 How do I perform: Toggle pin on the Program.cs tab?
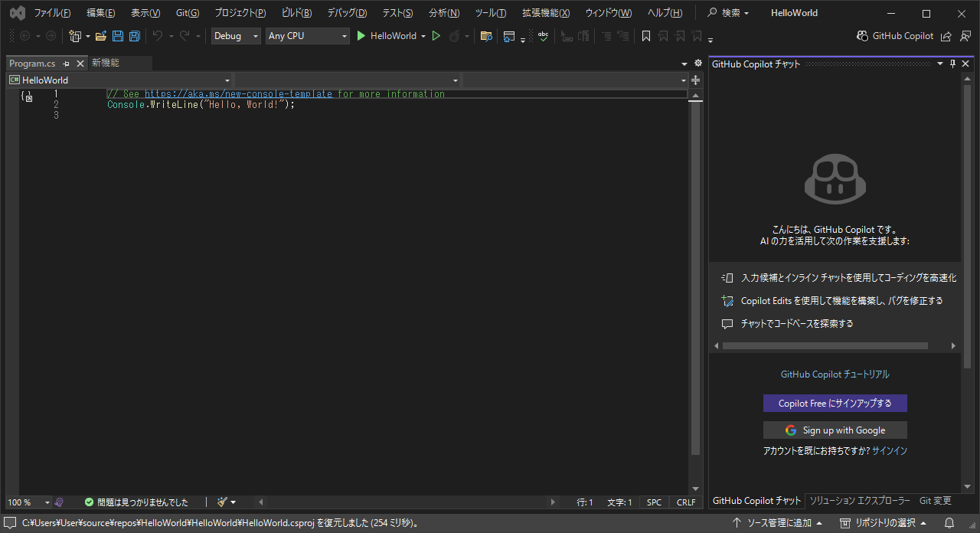pyautogui.click(x=67, y=64)
